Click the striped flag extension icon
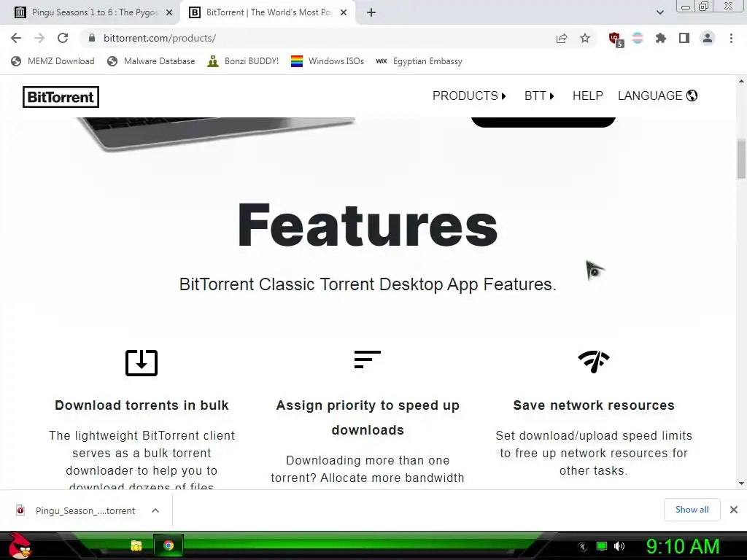Image resolution: width=747 pixels, height=560 pixels. [638, 38]
